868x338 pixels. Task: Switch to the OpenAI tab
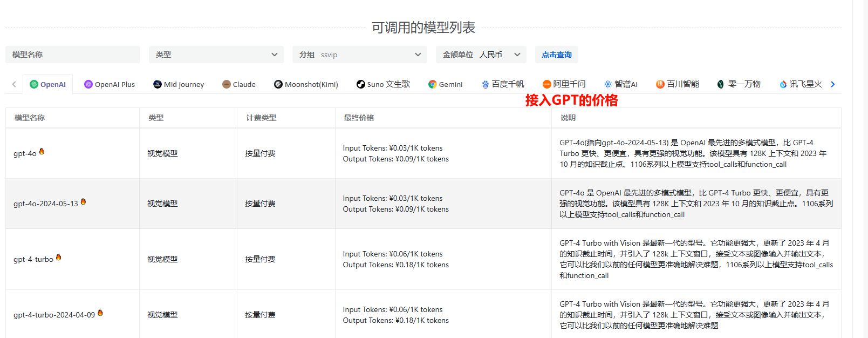pyautogui.click(x=47, y=84)
